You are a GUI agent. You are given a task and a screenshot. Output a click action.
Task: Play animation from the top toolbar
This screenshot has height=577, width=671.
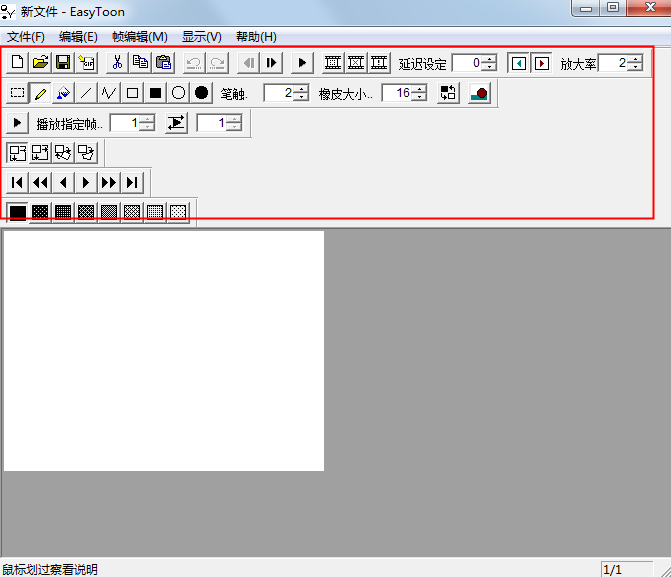[x=302, y=63]
